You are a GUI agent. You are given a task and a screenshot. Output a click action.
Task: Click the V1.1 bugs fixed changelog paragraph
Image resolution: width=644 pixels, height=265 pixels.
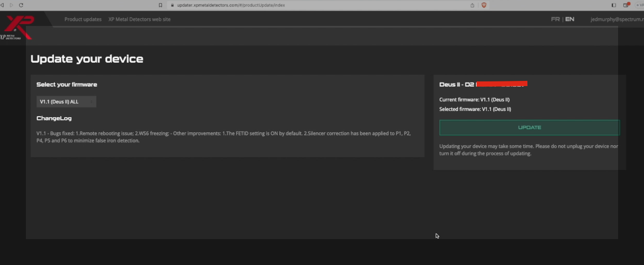click(x=224, y=137)
